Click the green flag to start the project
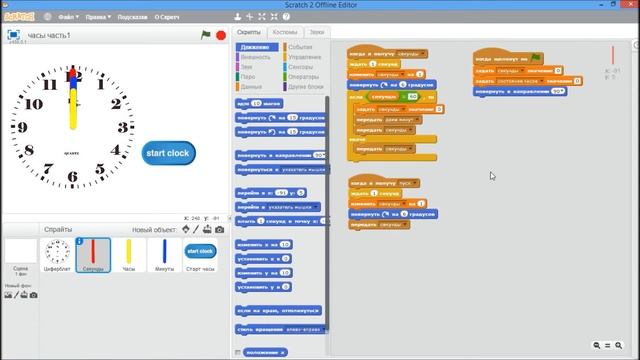The height and width of the screenshot is (360, 640). click(205, 35)
